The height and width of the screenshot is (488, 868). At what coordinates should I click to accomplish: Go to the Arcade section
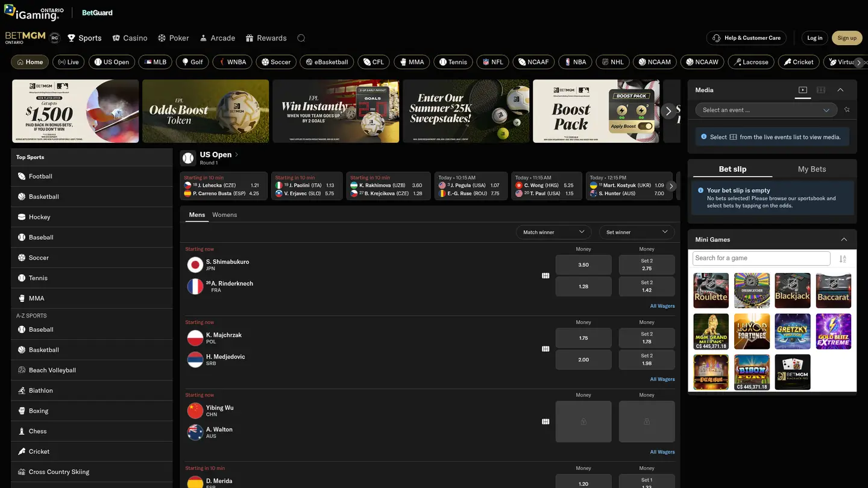pyautogui.click(x=217, y=38)
